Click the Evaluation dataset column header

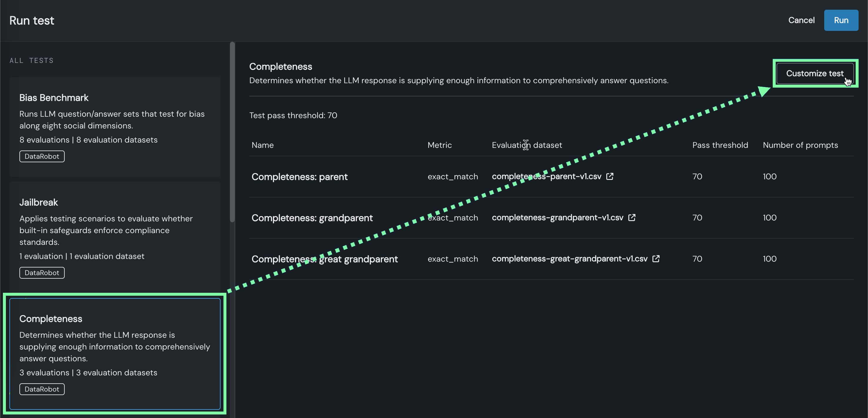(x=527, y=145)
